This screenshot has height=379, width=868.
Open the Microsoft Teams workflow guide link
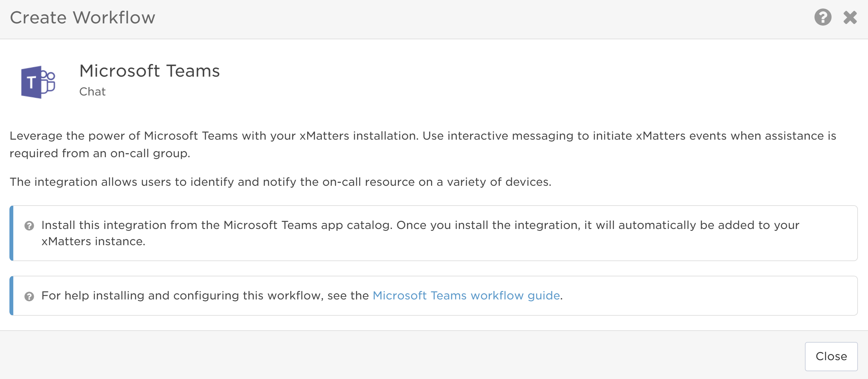[x=466, y=295]
